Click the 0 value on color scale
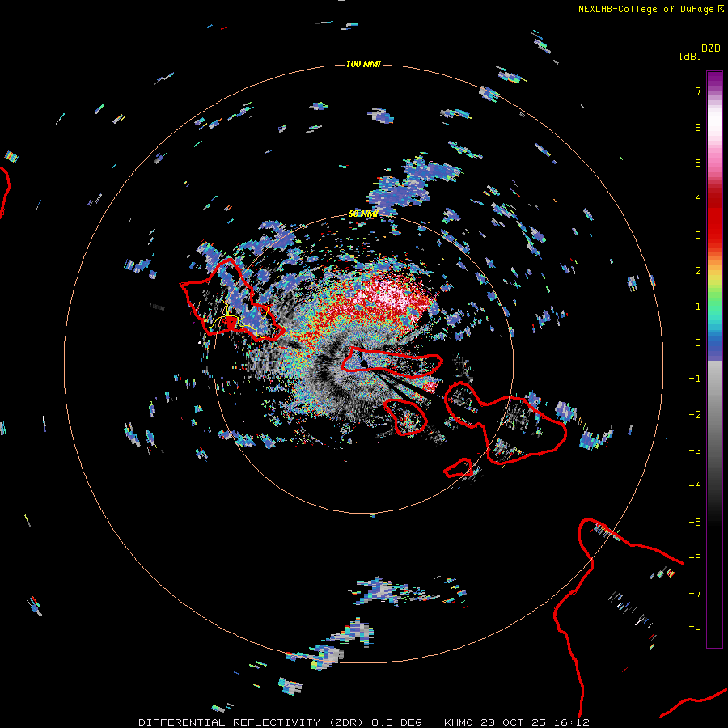 698,343
